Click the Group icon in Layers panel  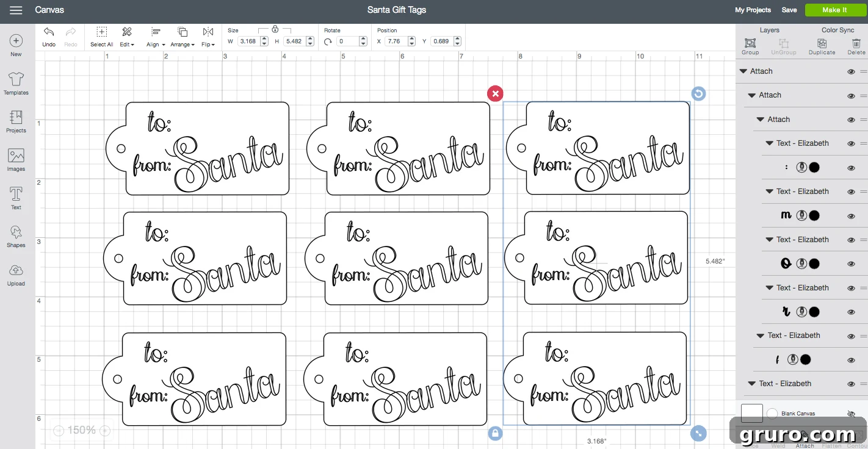click(x=750, y=43)
